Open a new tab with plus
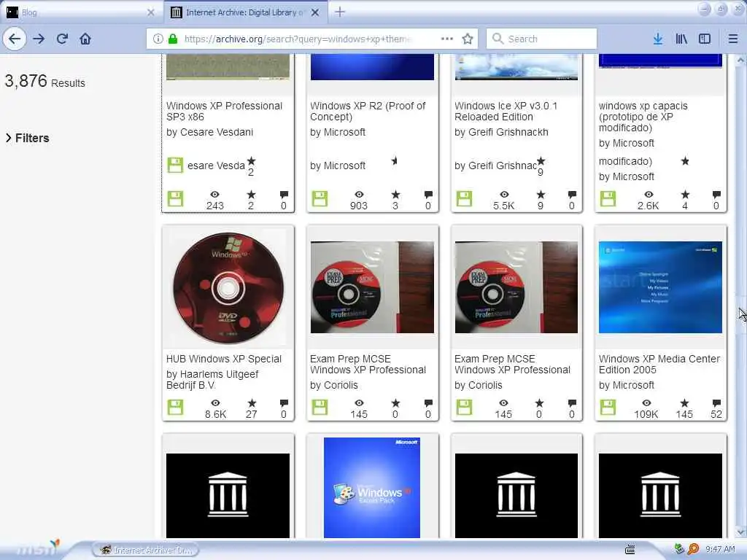 (340, 12)
